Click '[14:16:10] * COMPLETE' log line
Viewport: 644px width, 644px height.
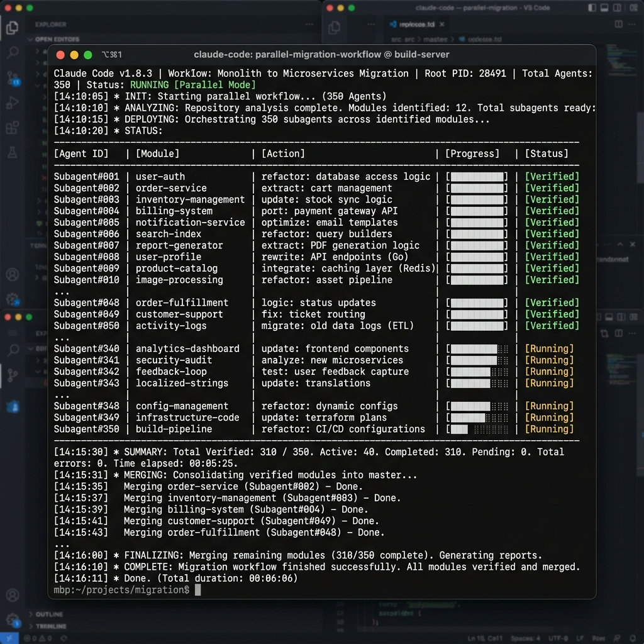point(317,567)
